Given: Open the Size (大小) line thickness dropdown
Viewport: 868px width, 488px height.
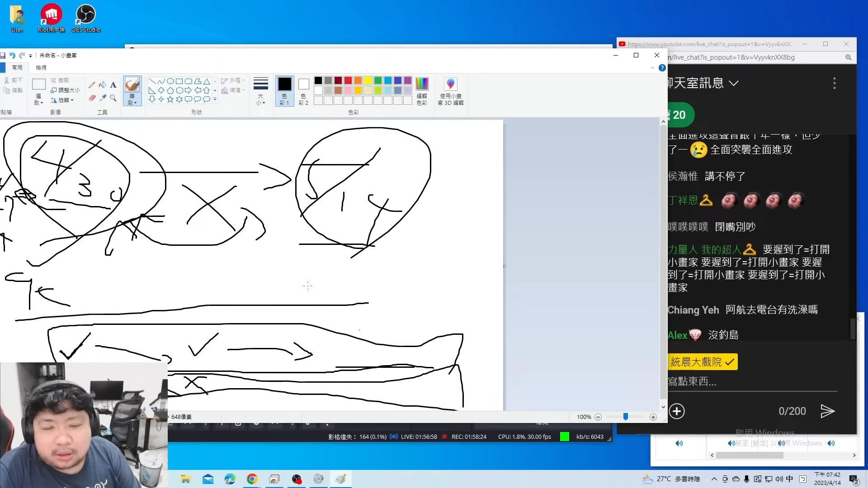Looking at the screenshot, I should [x=261, y=91].
